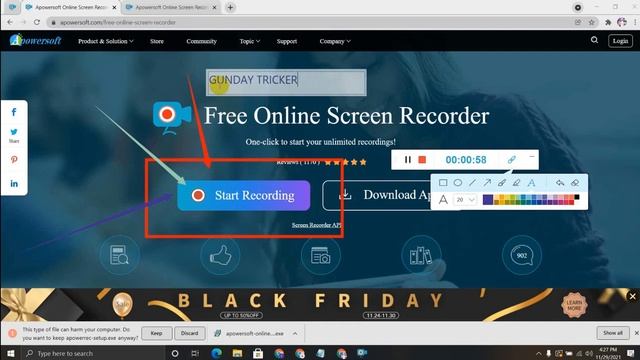Screen dimensions: 640x360
Task: Open Microsoft Store from the taskbar
Action: point(258,353)
